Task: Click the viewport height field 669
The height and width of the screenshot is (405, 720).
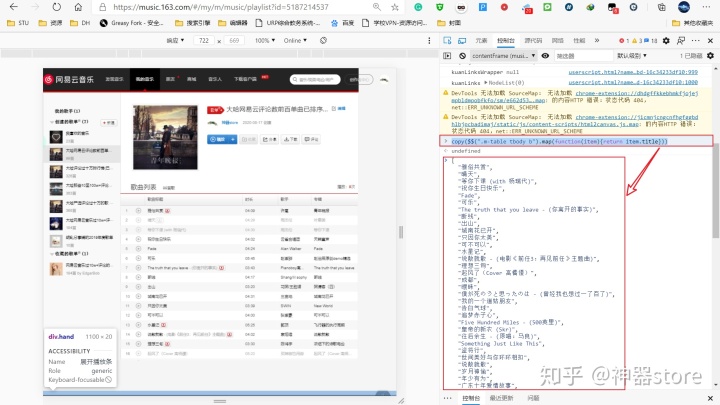Action: [x=234, y=40]
